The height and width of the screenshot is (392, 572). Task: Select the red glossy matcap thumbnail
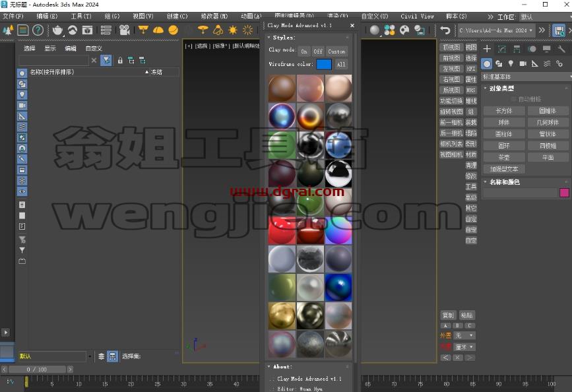point(282,231)
